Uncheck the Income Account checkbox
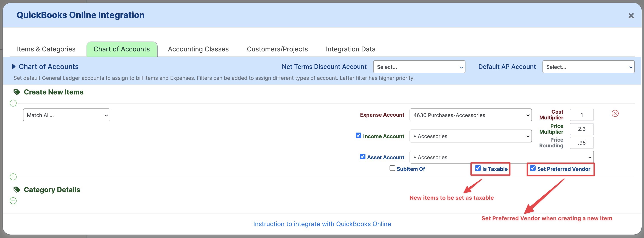 (x=359, y=135)
